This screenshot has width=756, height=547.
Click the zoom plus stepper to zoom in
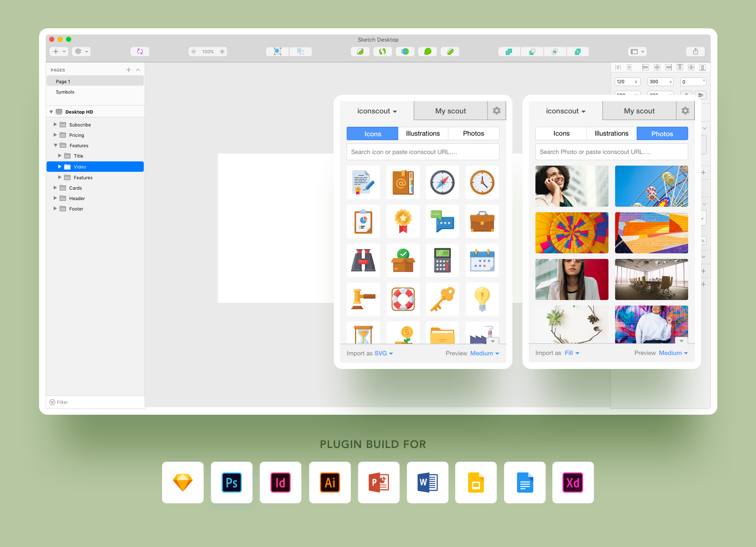coord(222,51)
